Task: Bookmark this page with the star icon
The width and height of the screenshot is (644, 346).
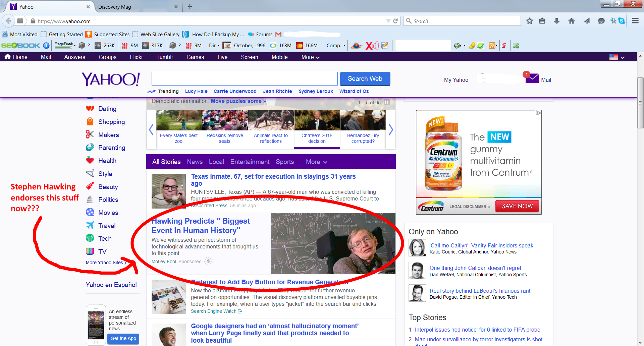Action: click(x=530, y=21)
